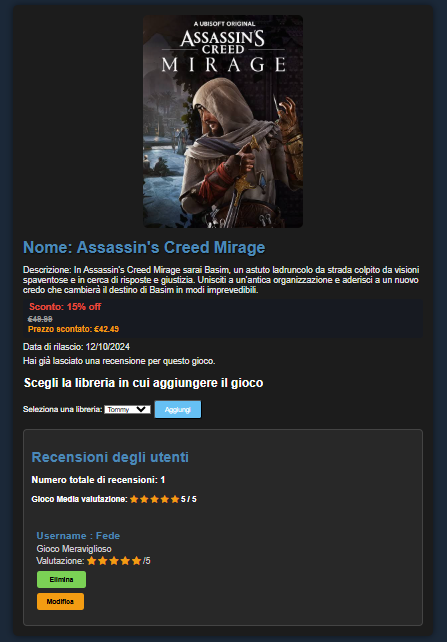This screenshot has height=642, width=447.
Task: Click the Assassin's Creed Mirage cover image
Action: click(223, 122)
